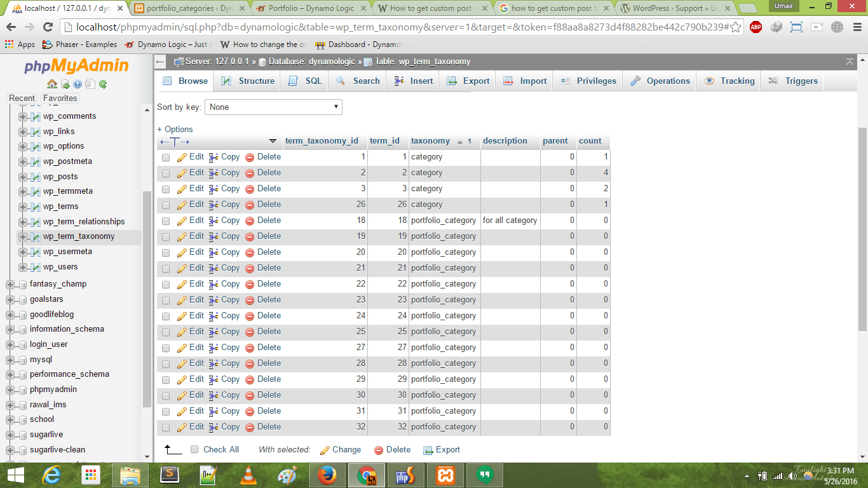868x488 pixels.
Task: Open File Explorer from the taskbar
Action: (130, 475)
